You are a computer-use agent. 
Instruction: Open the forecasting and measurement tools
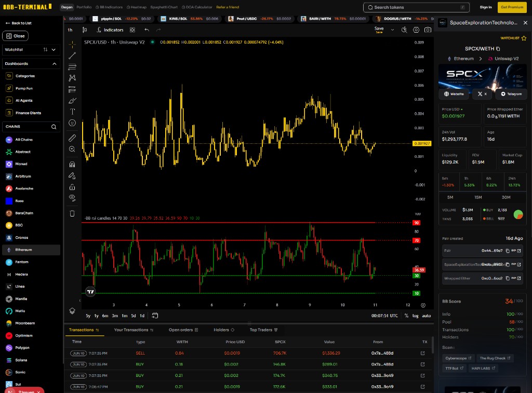tap(72, 89)
